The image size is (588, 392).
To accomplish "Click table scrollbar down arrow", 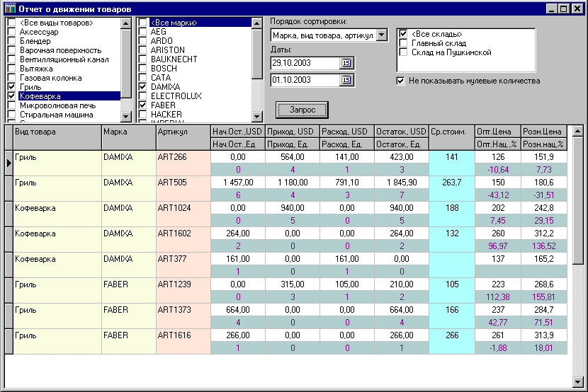I will pos(578,382).
